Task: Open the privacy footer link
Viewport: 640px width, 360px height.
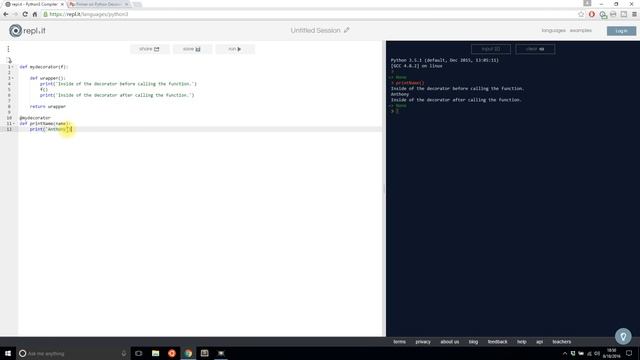Action: click(423, 342)
